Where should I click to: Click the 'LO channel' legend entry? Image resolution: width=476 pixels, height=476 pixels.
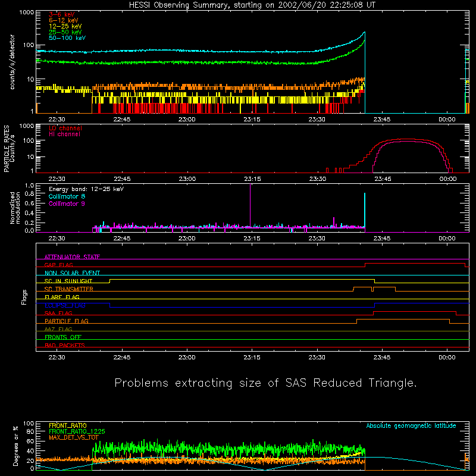(x=65, y=128)
